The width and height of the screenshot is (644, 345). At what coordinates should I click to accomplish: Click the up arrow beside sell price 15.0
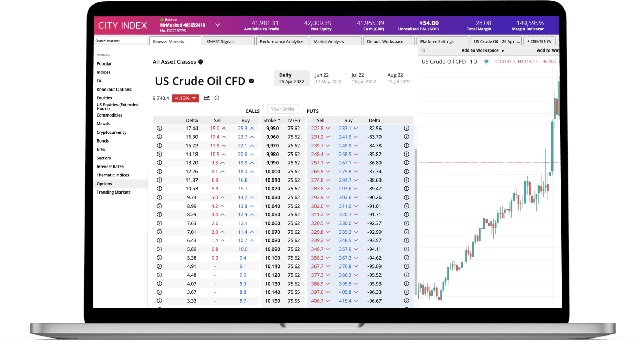click(223, 127)
